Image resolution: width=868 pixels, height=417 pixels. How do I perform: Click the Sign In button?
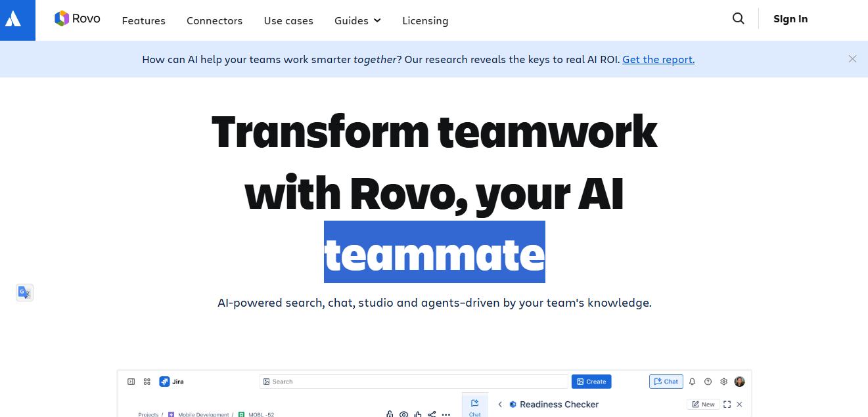pyautogui.click(x=790, y=19)
